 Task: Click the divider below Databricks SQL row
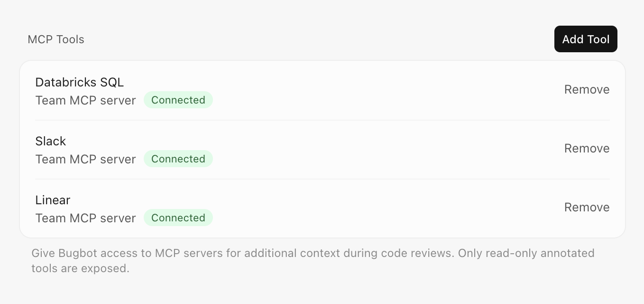[x=322, y=120]
